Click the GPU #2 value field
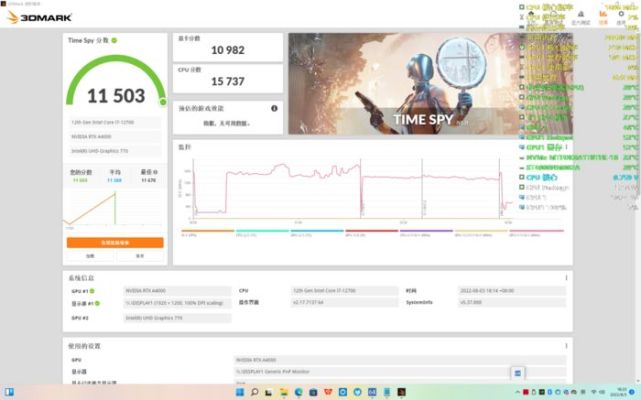Viewport: 641px width, 400px height. [177, 318]
